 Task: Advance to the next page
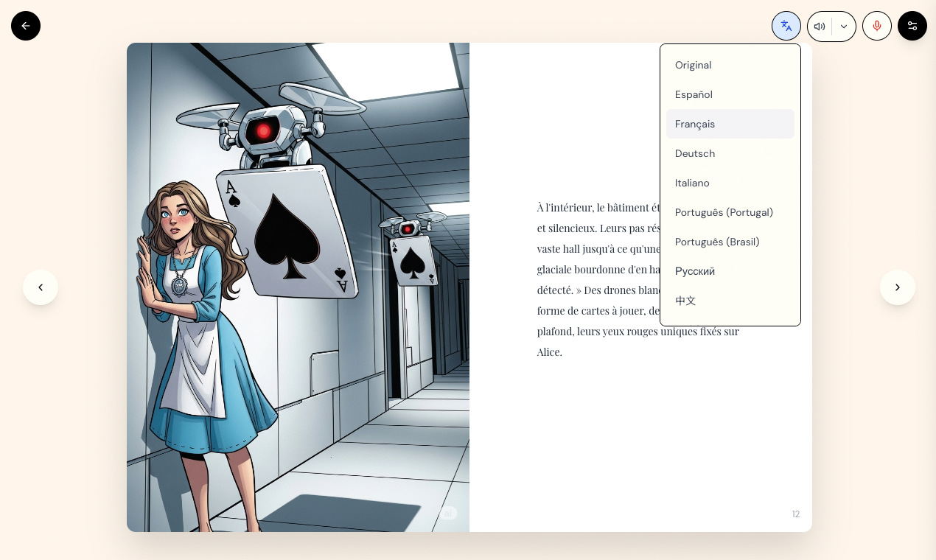coord(897,287)
